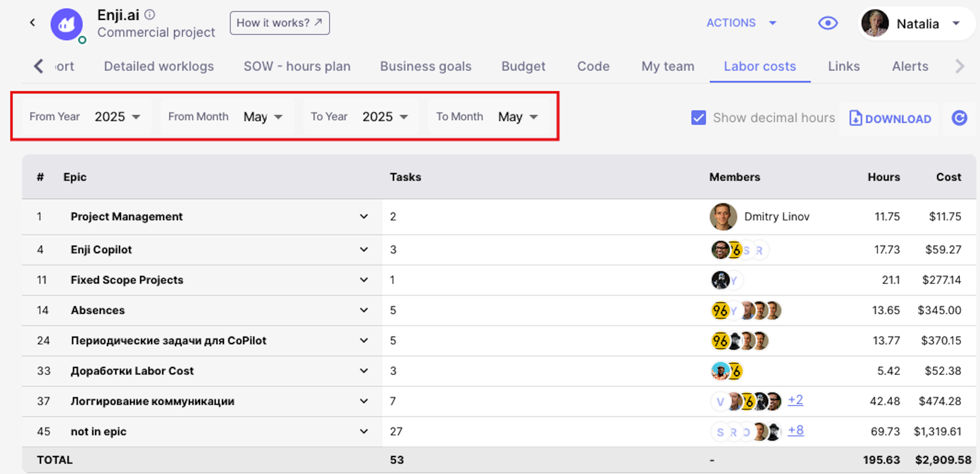Select the Labor costs tab
Image resolution: width=980 pixels, height=474 pixels.
[x=760, y=66]
